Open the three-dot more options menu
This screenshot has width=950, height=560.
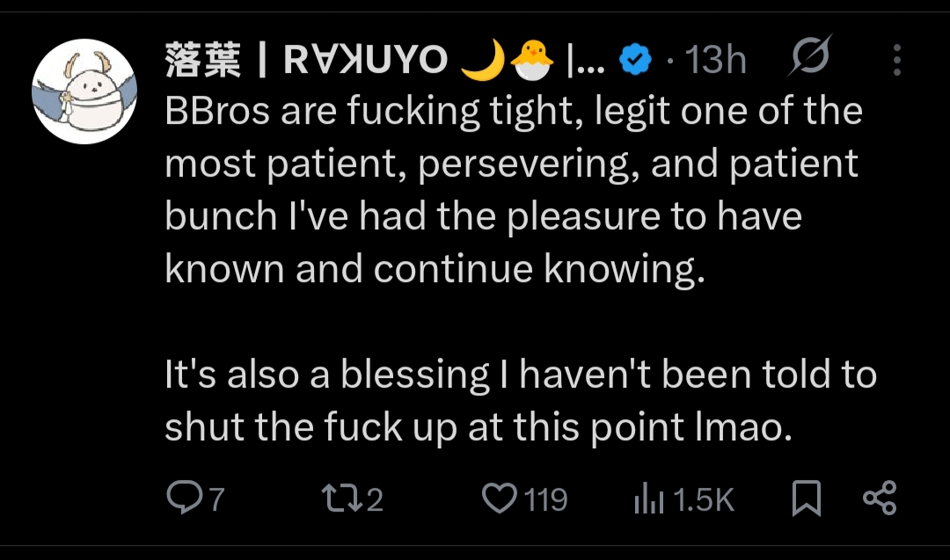(x=896, y=60)
